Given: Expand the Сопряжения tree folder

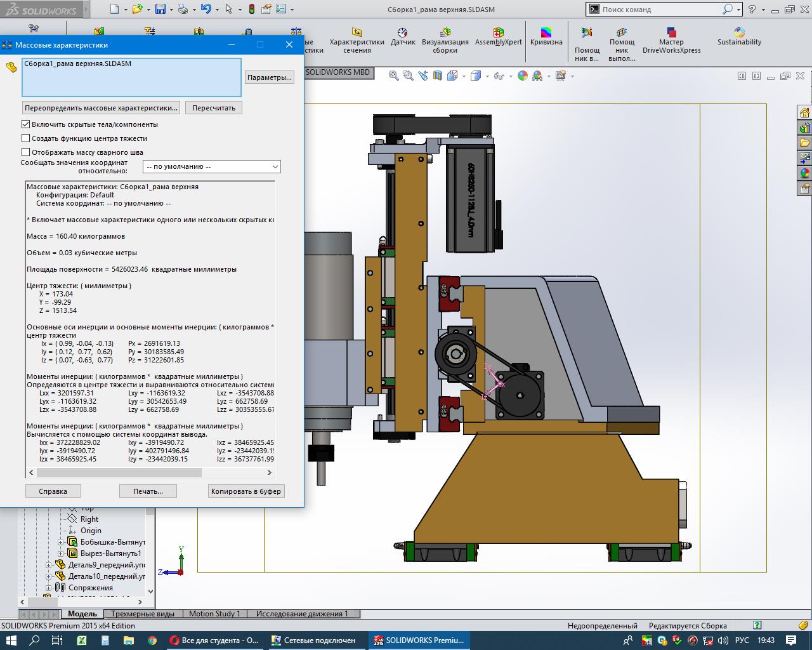Looking at the screenshot, I should click(x=49, y=588).
